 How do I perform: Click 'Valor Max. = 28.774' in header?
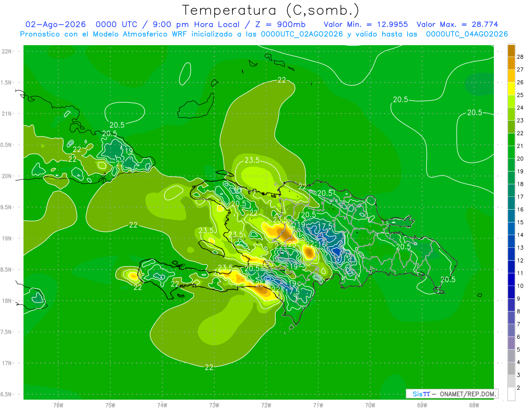tap(458, 25)
